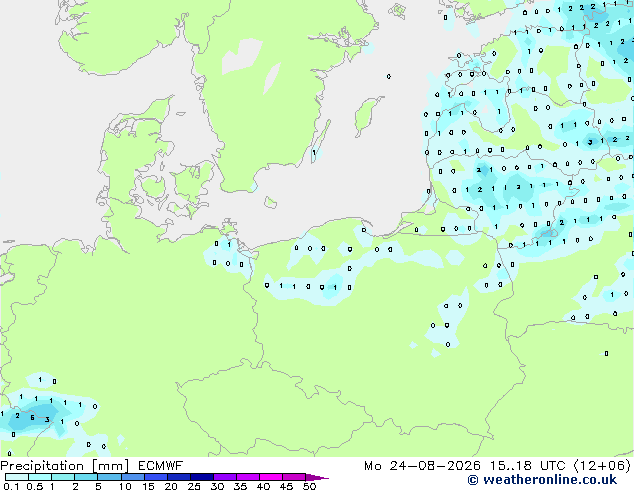Click the '25' legend value label
This screenshot has width=634, height=490.
(194, 486)
